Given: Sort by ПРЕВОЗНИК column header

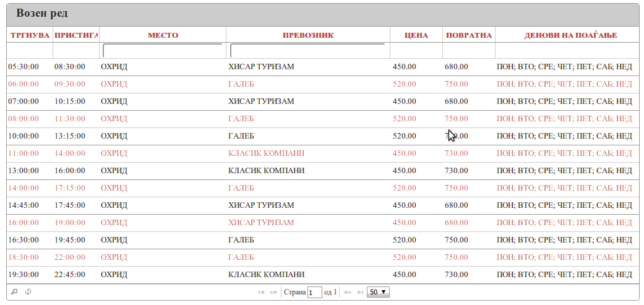Looking at the screenshot, I should [308, 35].
